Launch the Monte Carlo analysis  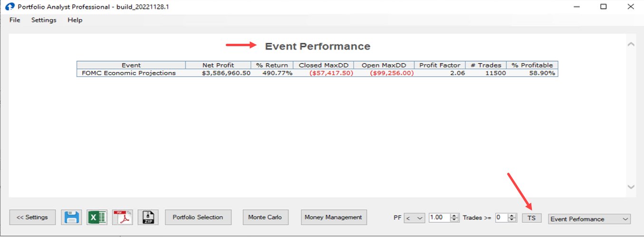(x=265, y=217)
